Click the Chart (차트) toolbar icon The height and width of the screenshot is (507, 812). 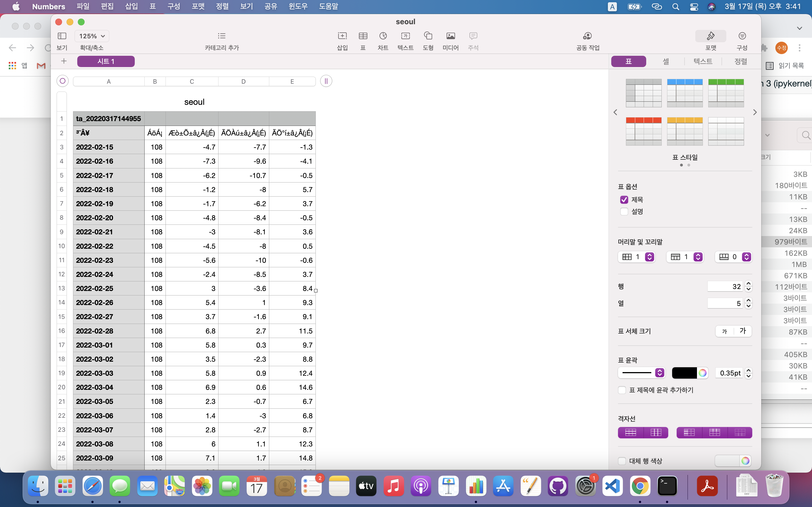pos(383,36)
